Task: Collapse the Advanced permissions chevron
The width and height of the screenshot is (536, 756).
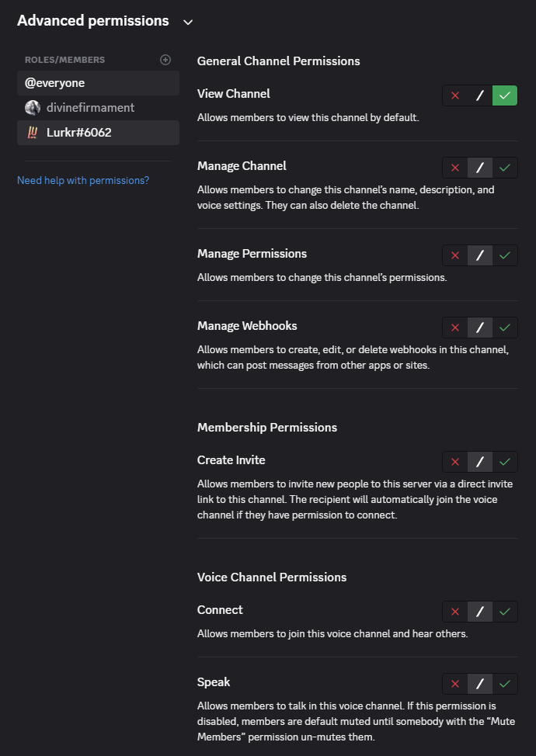Action: [187, 23]
